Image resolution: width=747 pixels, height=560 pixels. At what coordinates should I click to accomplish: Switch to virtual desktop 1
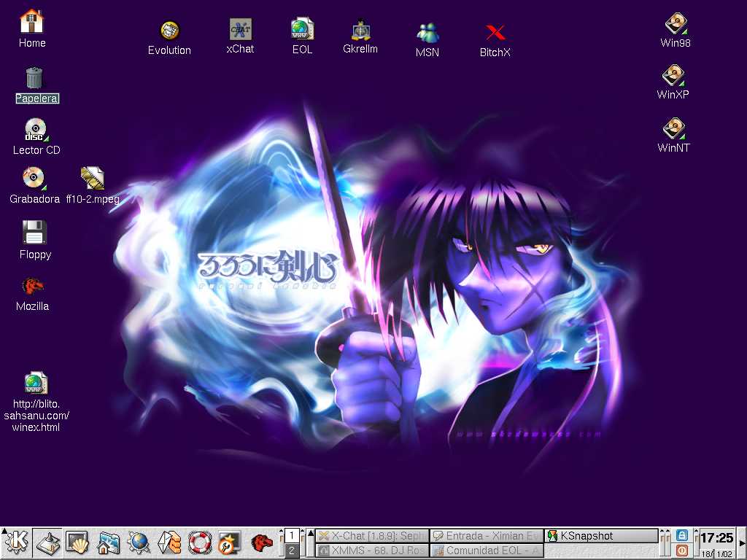pyautogui.click(x=292, y=536)
